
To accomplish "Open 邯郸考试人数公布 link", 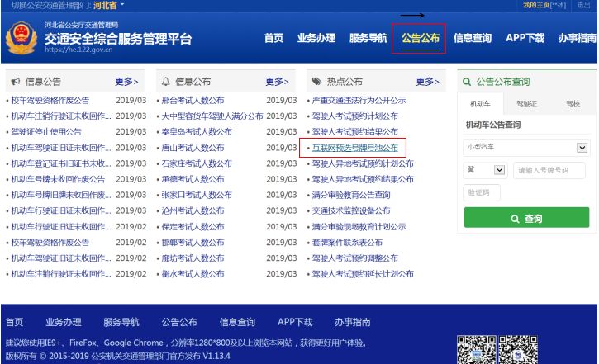I will click(x=193, y=243).
